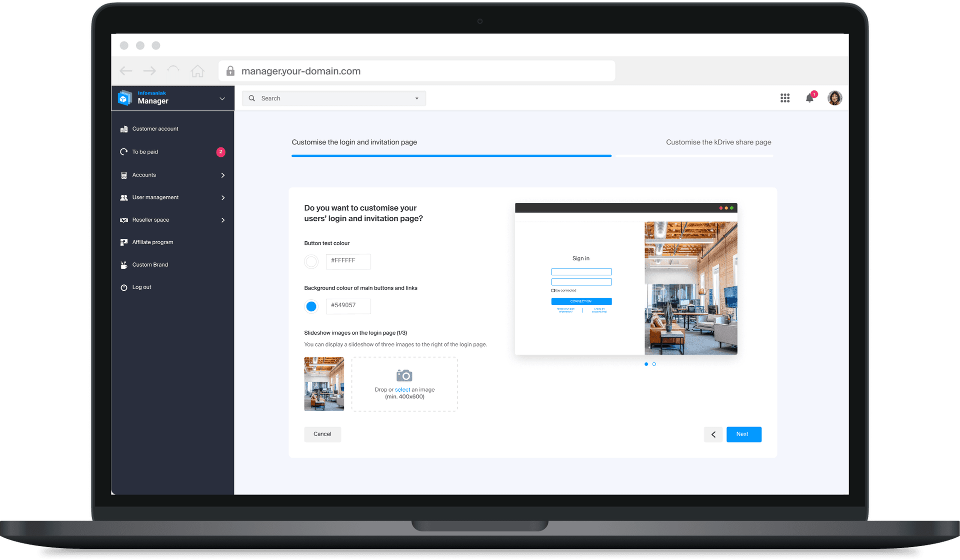Click the Next button
The width and height of the screenshot is (960, 560).
click(x=743, y=434)
